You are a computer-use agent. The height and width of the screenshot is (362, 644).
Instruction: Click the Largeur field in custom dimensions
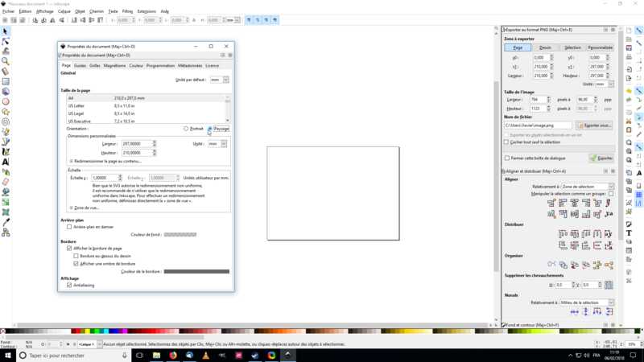[136, 144]
